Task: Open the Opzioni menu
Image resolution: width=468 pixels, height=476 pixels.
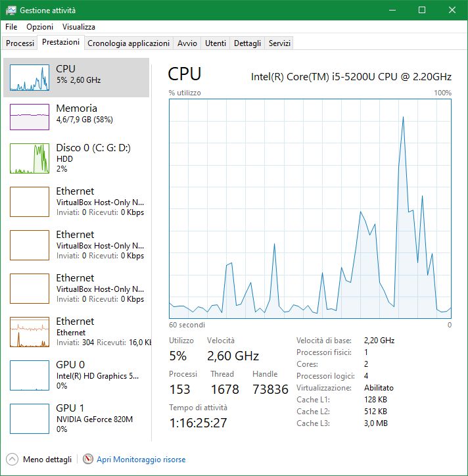Action: pos(39,27)
